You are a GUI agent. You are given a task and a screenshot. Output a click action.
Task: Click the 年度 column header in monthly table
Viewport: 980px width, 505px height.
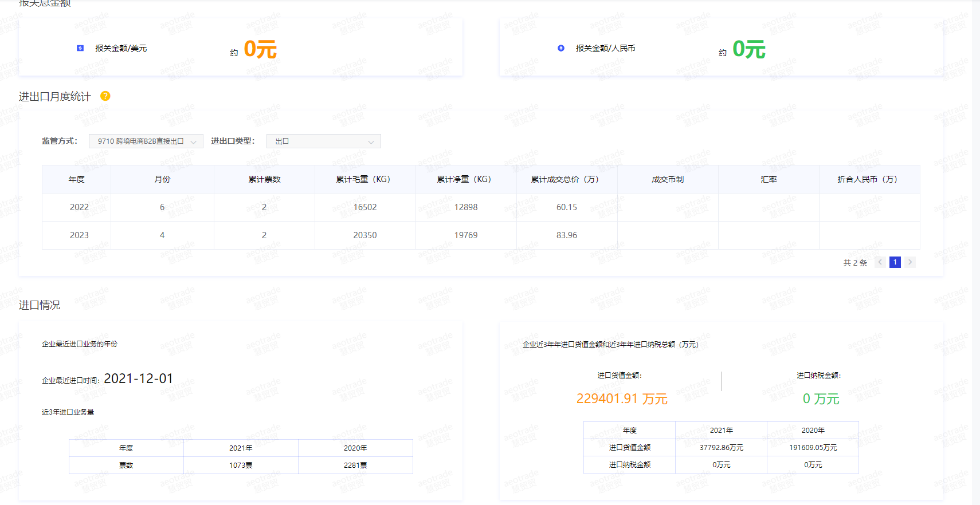click(x=76, y=179)
